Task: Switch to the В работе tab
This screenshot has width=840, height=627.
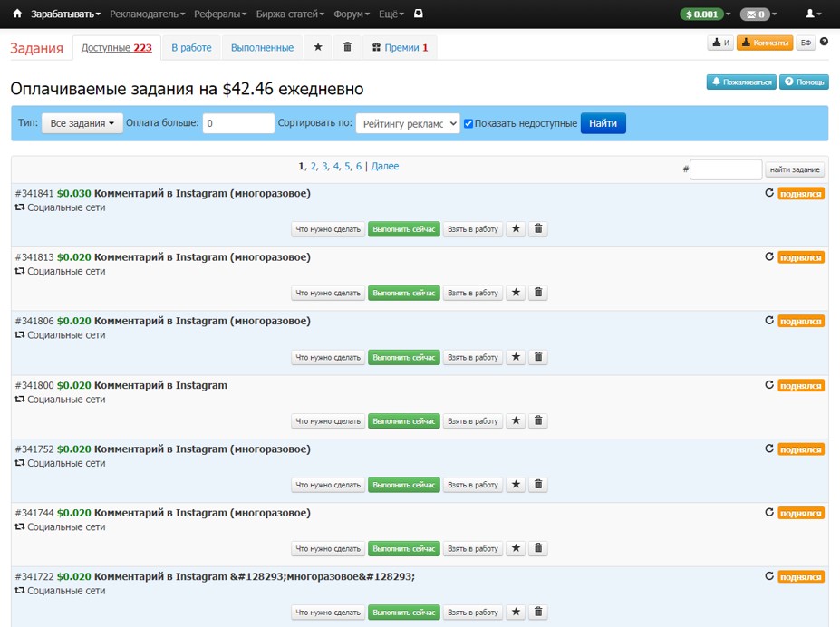Action: (191, 48)
